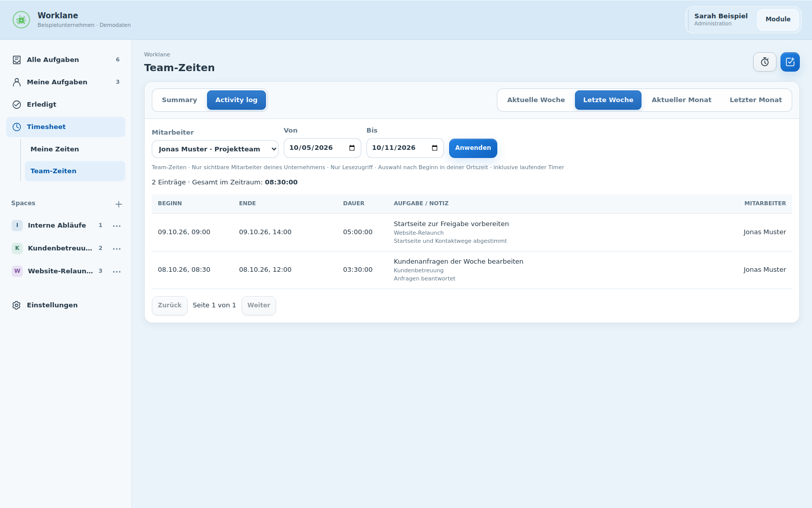
Task: Open Timesheet in sidebar
Action: (66, 127)
